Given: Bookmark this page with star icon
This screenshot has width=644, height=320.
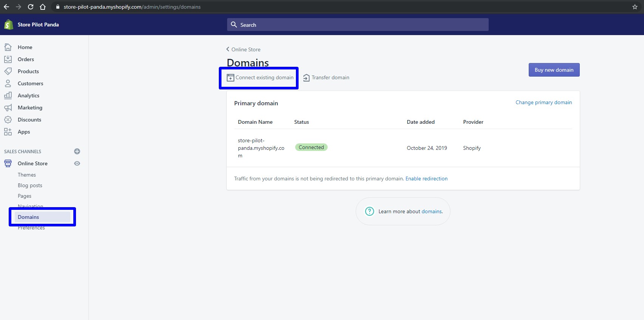Looking at the screenshot, I should [635, 7].
